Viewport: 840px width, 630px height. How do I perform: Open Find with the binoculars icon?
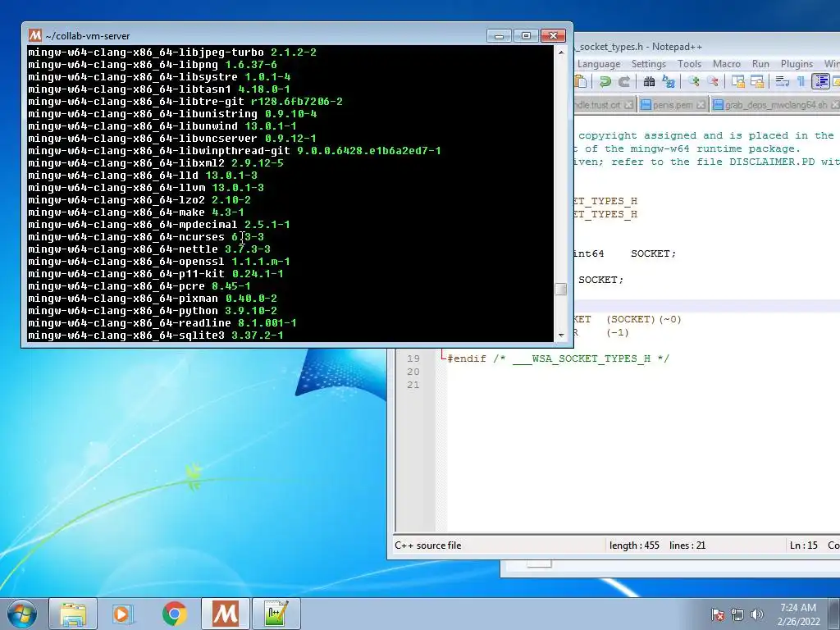[650, 81]
